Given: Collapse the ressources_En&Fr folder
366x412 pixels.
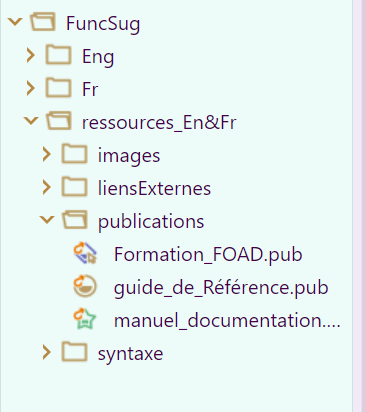Looking at the screenshot, I should tap(31, 121).
